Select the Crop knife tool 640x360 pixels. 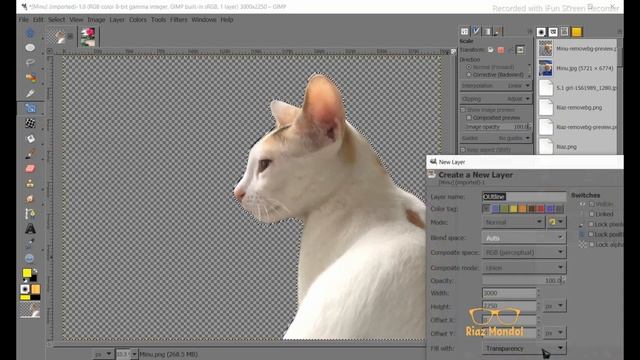30,93
